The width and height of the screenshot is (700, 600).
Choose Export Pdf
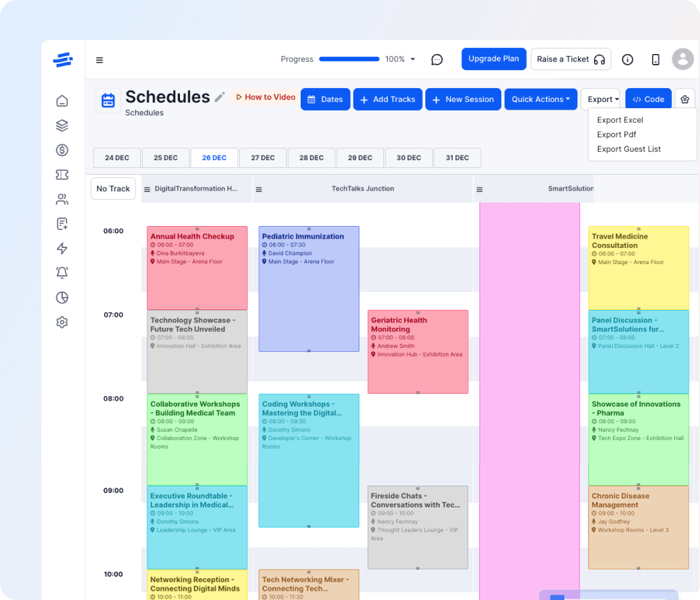616,135
